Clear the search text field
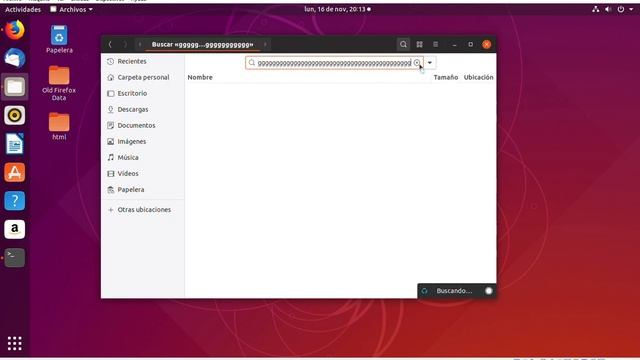 click(417, 63)
